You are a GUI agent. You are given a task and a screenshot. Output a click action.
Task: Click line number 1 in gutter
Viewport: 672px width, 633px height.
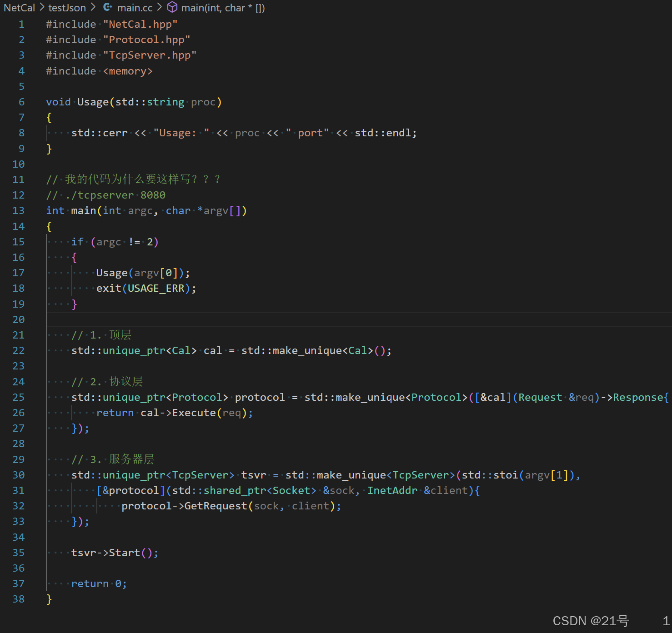coord(21,25)
